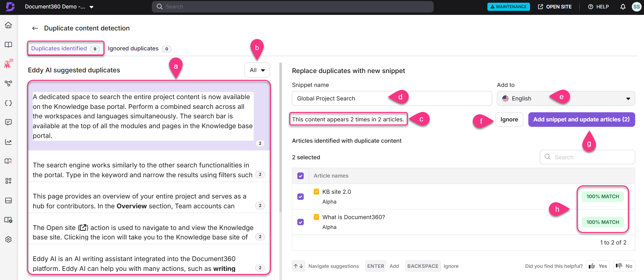Open the All filter dropdown
644x280 pixels.
[x=257, y=70]
